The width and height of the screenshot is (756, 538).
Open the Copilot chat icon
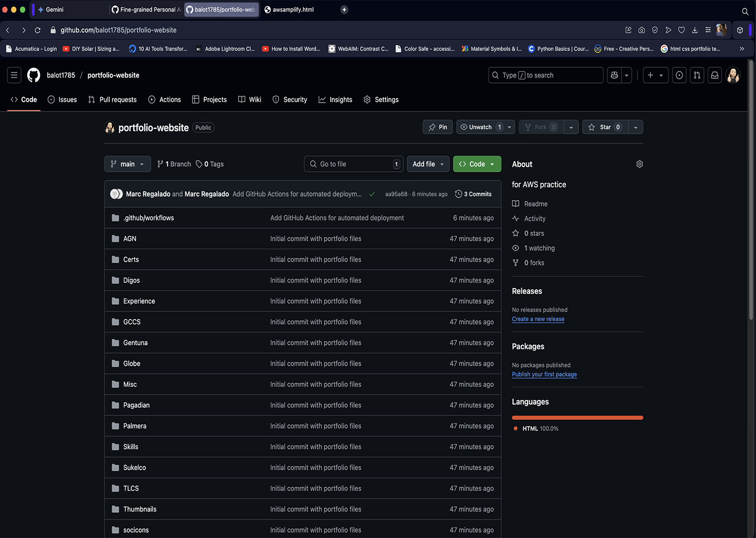614,75
